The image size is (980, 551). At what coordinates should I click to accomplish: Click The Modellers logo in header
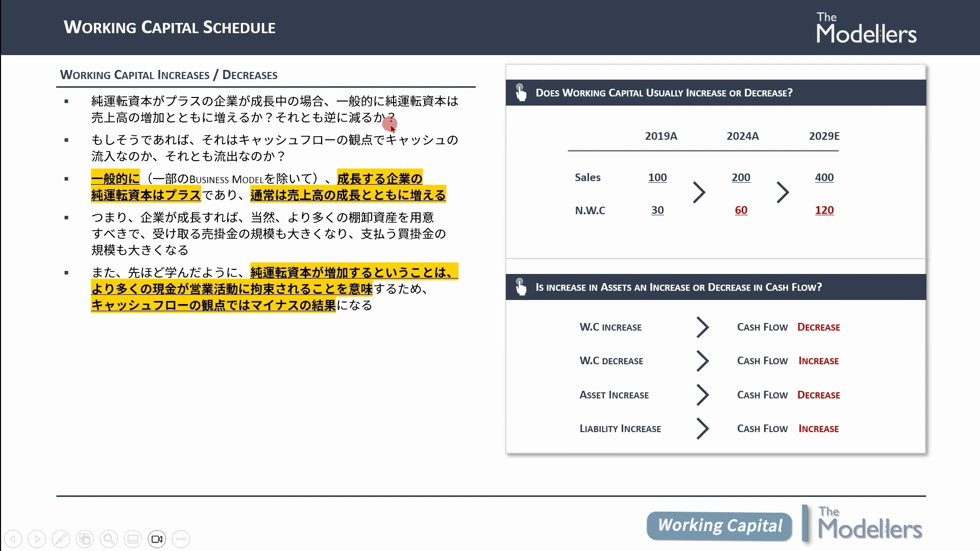(x=866, y=28)
